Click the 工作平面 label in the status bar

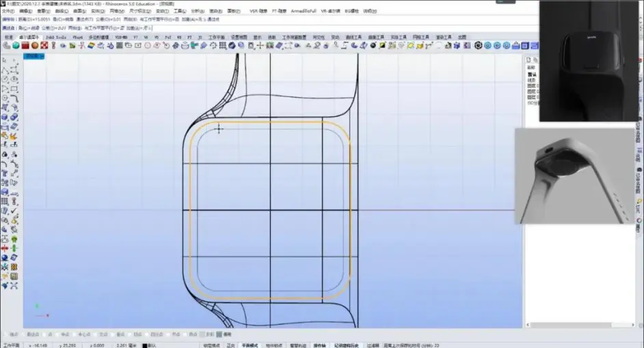(x=12, y=345)
